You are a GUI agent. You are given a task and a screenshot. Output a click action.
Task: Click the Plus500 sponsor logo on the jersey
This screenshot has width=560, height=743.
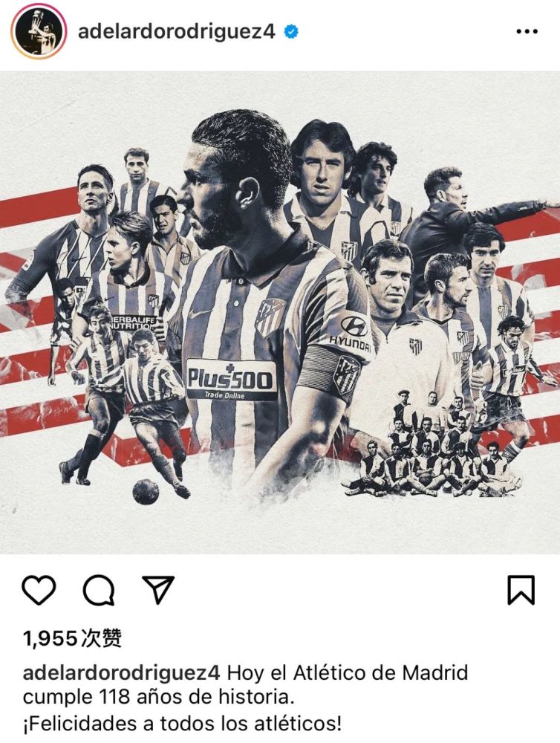pyautogui.click(x=231, y=380)
